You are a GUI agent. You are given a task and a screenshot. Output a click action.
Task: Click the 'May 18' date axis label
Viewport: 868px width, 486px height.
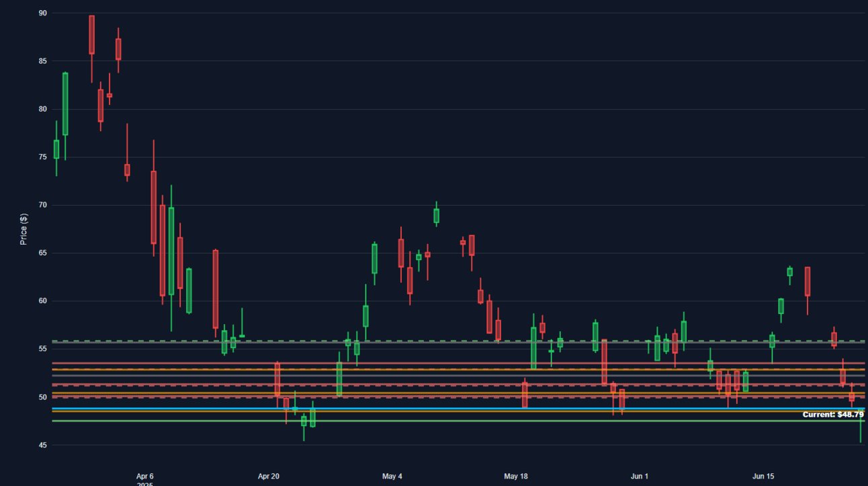tap(516, 477)
